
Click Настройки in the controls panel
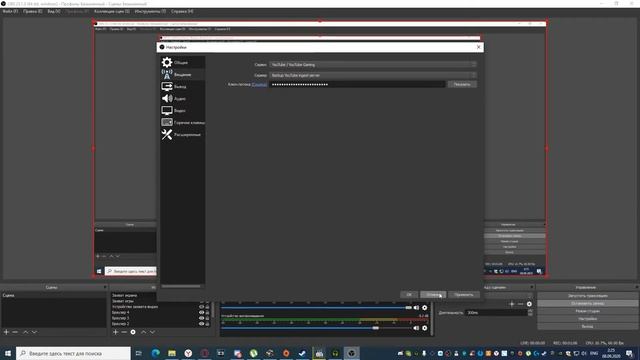point(588,319)
